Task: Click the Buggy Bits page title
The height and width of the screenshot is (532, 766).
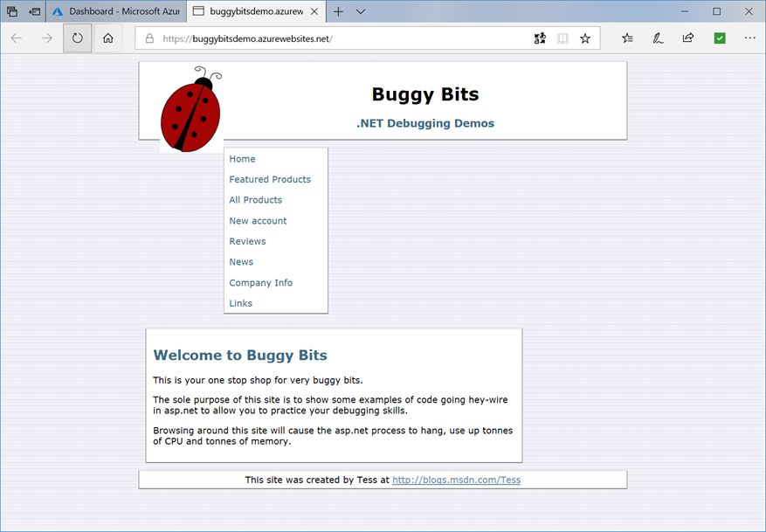Action: coord(425,94)
